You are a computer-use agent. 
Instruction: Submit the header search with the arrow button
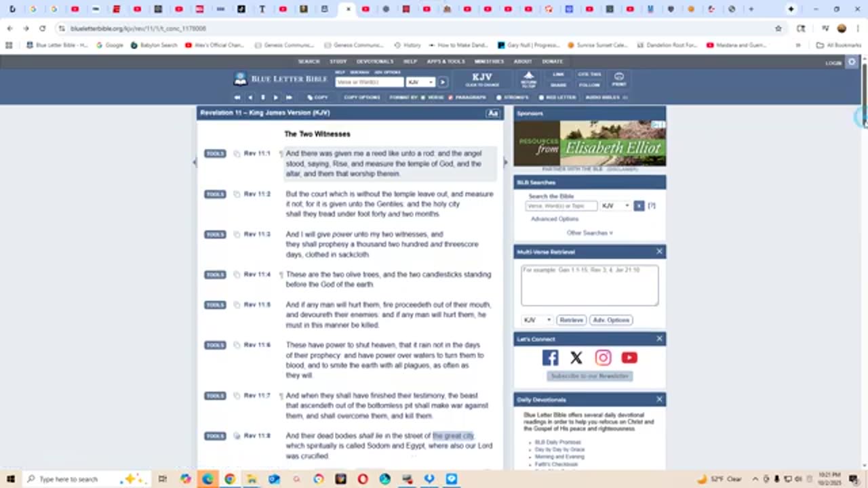(x=442, y=82)
